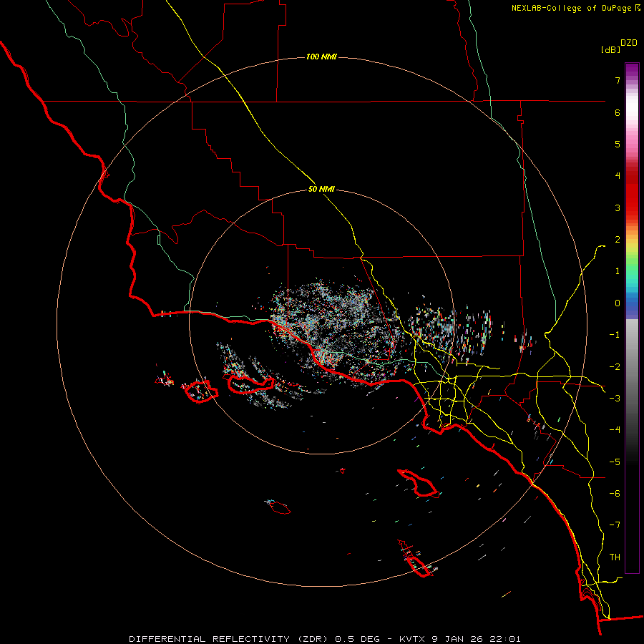Click the -4 value on the scale
Viewport: 644px width, 644px height.
coord(615,430)
